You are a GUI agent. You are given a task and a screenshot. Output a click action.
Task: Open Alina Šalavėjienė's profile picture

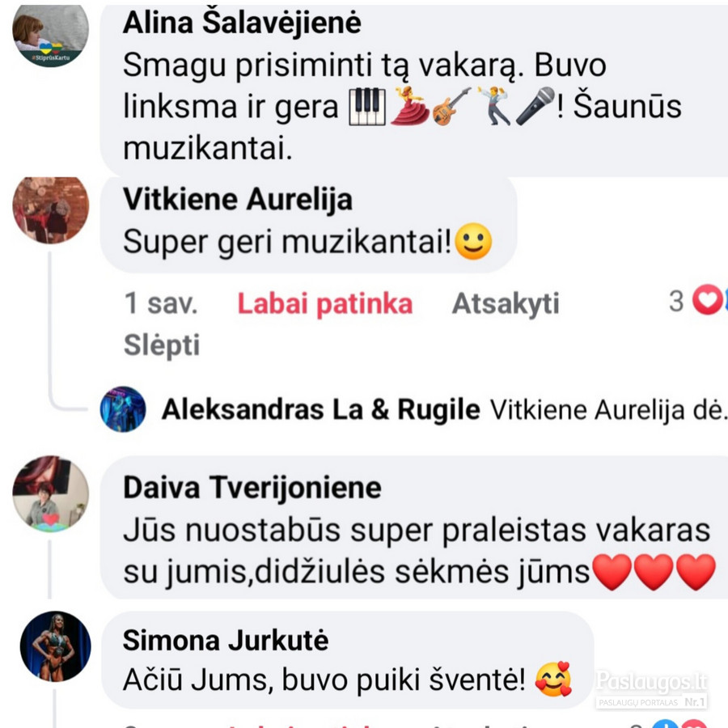(50, 35)
